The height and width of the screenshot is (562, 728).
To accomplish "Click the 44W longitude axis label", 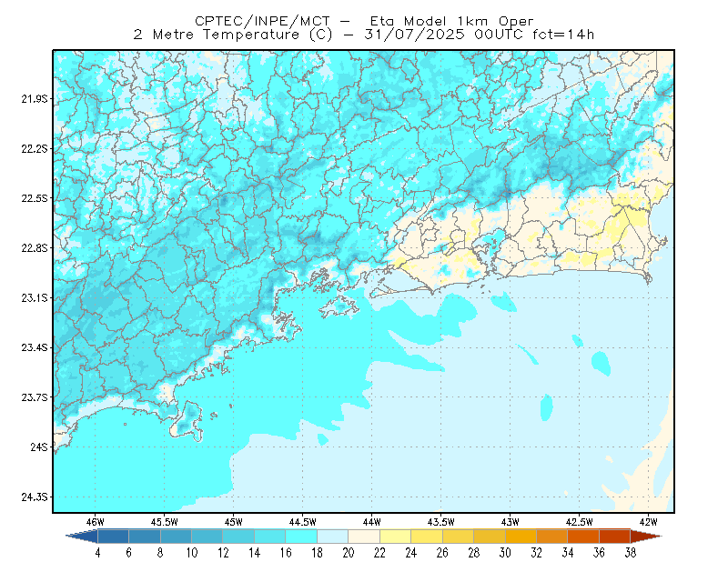I will coord(371,522).
